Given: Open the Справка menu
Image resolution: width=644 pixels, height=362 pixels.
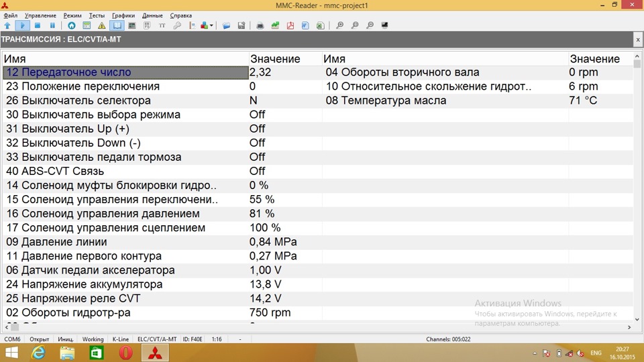Looking at the screenshot, I should click(180, 15).
